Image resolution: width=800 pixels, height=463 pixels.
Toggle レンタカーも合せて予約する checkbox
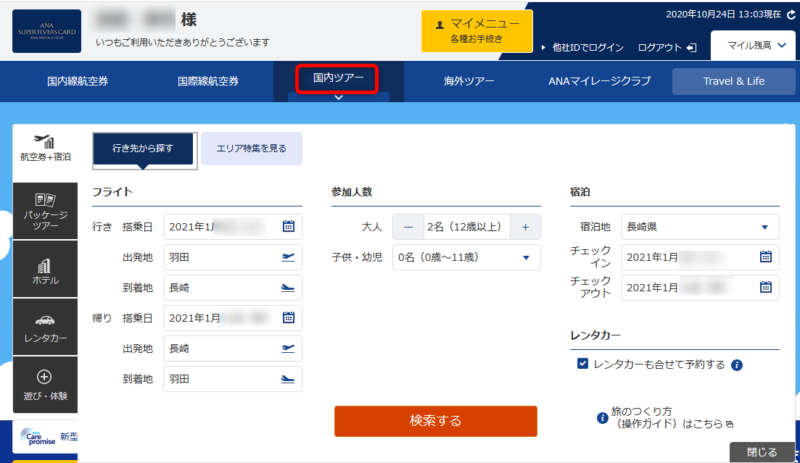click(x=583, y=364)
